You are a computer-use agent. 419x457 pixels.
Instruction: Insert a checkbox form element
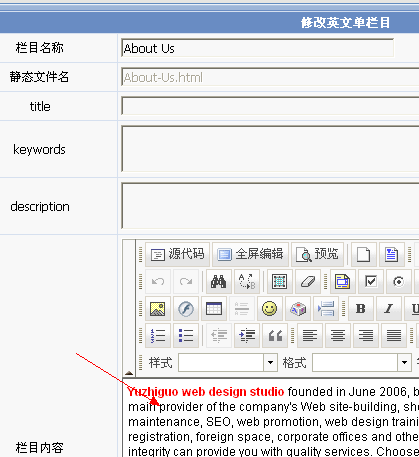click(371, 282)
